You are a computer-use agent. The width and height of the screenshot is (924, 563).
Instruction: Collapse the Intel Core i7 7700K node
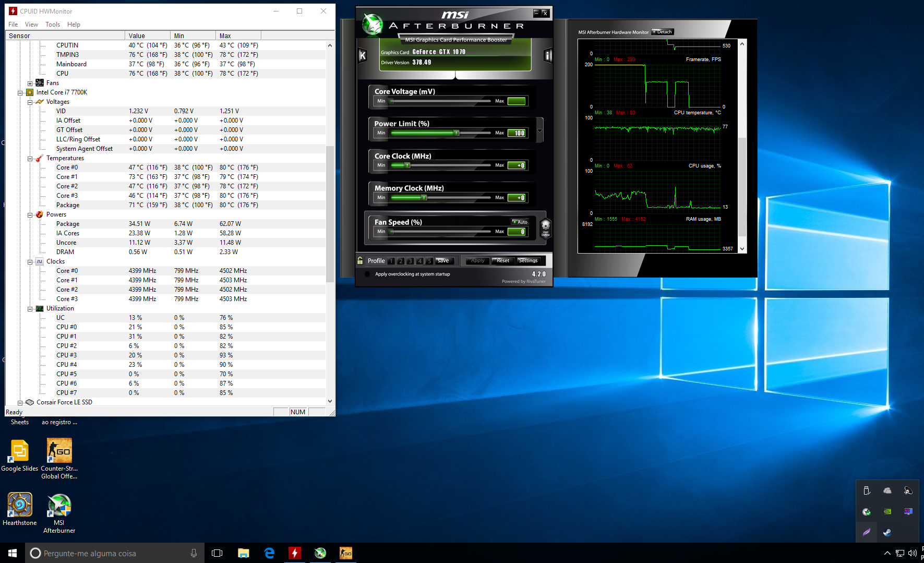tap(20, 92)
